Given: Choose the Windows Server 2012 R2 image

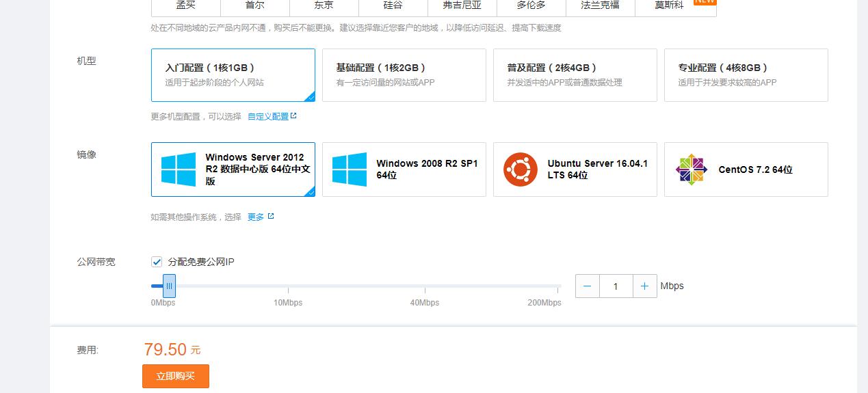Looking at the screenshot, I should pyautogui.click(x=233, y=170).
